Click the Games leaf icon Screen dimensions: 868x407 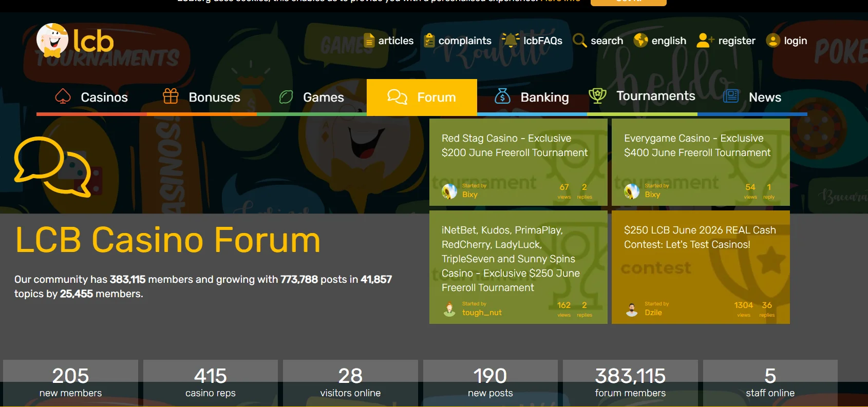(x=286, y=96)
